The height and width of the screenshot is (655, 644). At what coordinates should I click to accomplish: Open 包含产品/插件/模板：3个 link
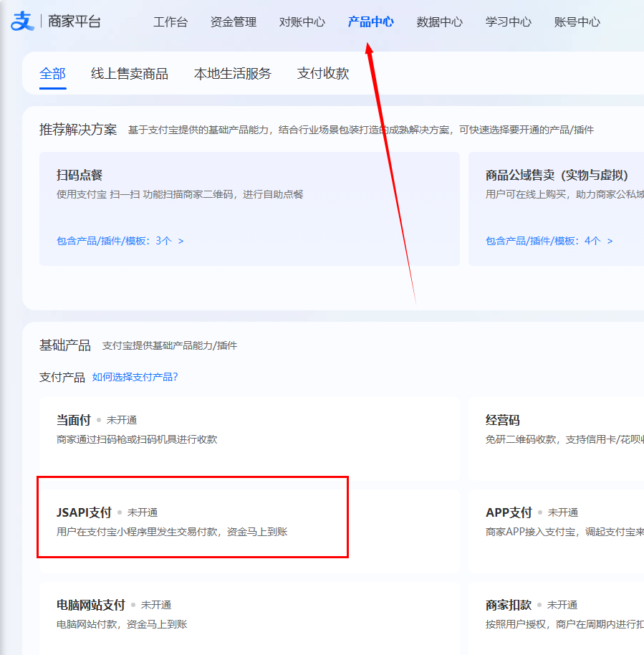pos(120,241)
